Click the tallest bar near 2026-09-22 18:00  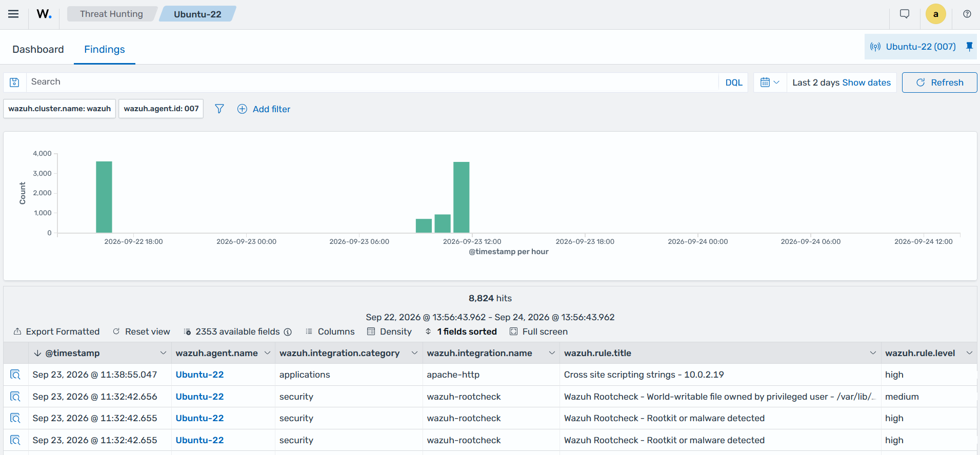click(104, 197)
